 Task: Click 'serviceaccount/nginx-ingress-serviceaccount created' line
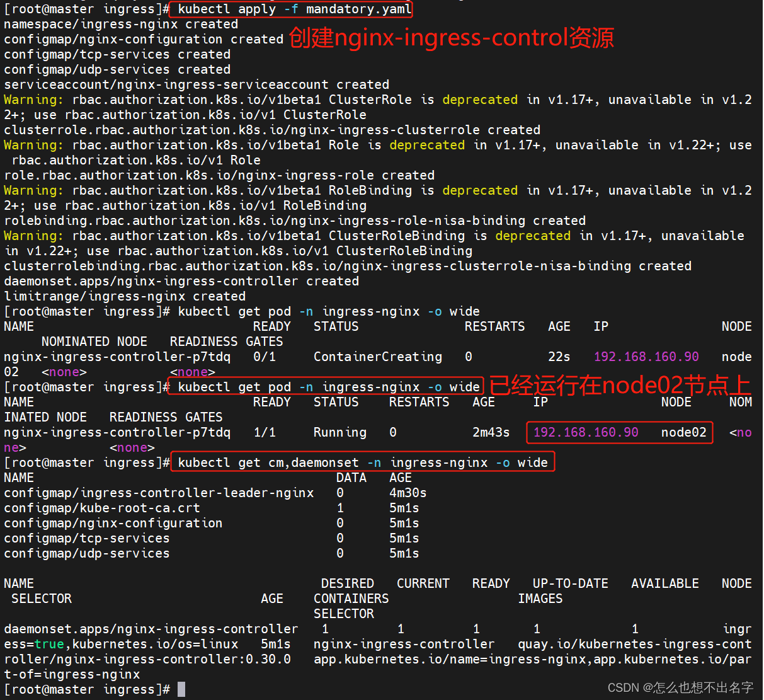(x=197, y=84)
